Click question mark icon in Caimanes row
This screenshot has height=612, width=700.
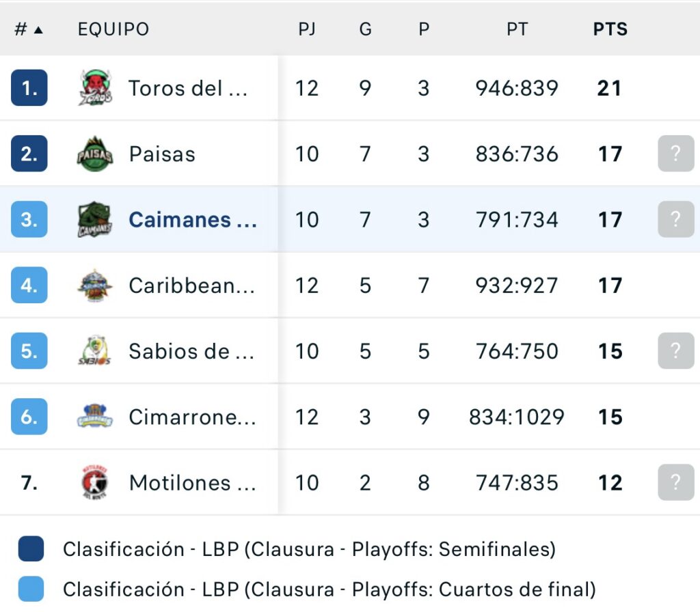[x=675, y=219]
